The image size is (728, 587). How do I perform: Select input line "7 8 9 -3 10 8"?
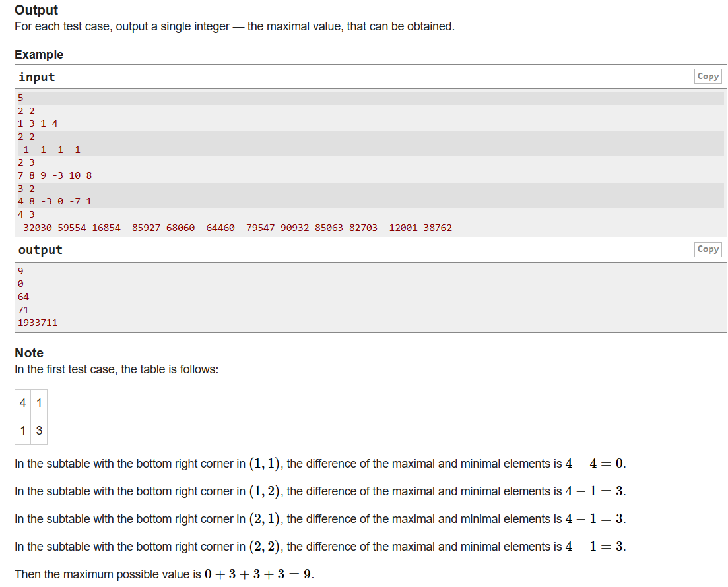(x=55, y=175)
